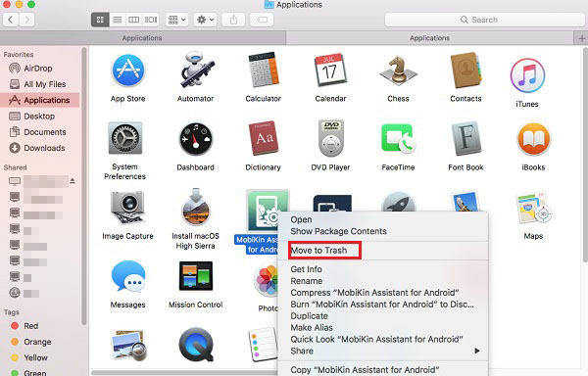Eject the first shared device
588x376 pixels.
coord(73,181)
